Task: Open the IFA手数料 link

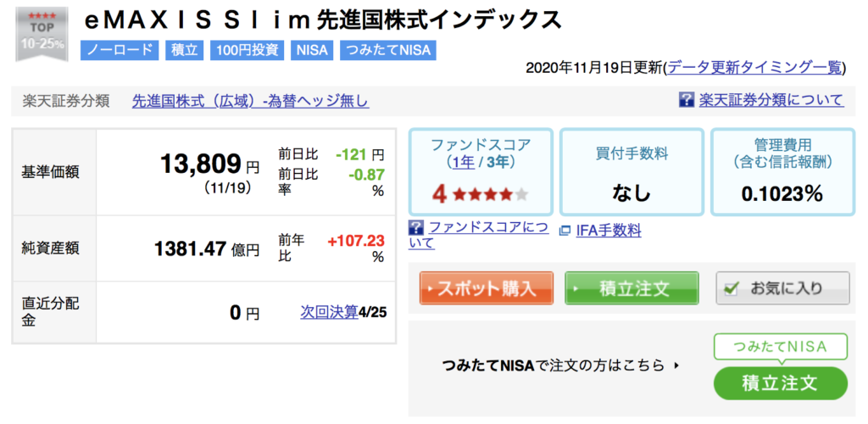Action: click(609, 231)
